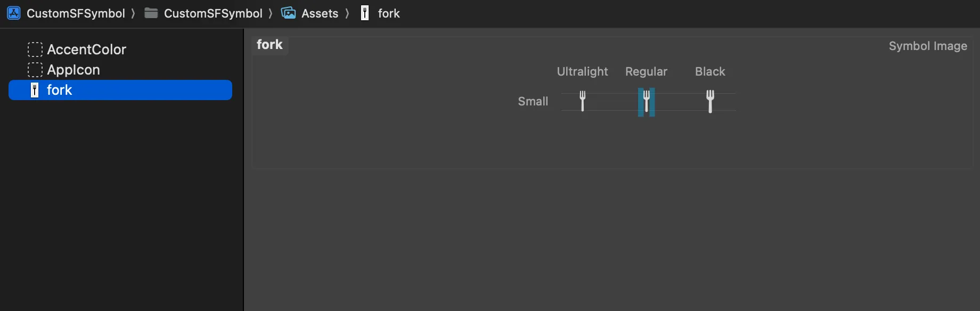Click the Ultralight weight column header
The image size is (980, 311).
click(582, 71)
